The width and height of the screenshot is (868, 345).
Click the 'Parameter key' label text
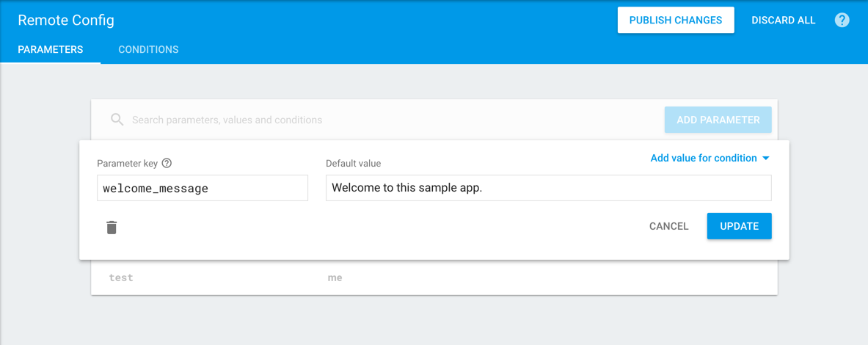coord(128,164)
